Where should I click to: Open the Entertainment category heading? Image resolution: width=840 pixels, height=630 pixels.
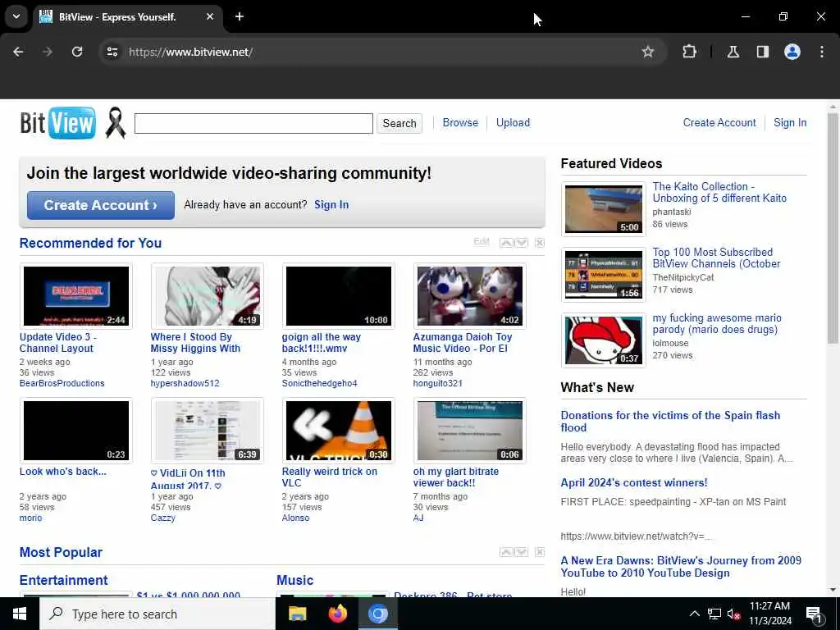pos(63,580)
